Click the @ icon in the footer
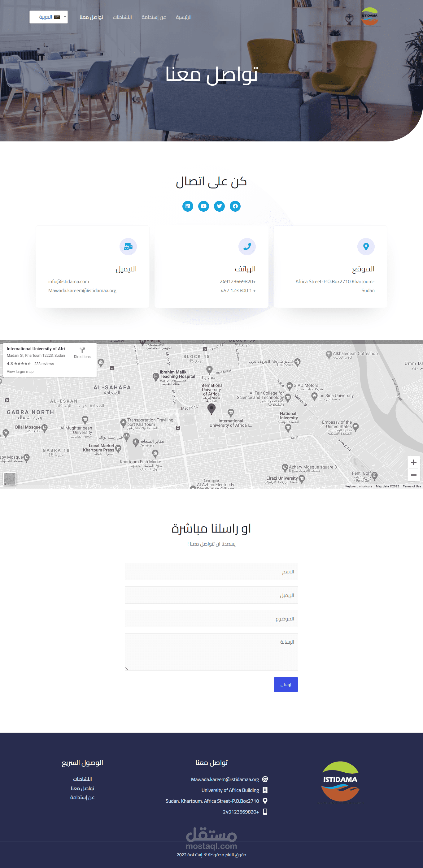Image resolution: width=423 pixels, height=868 pixels. coord(265,779)
